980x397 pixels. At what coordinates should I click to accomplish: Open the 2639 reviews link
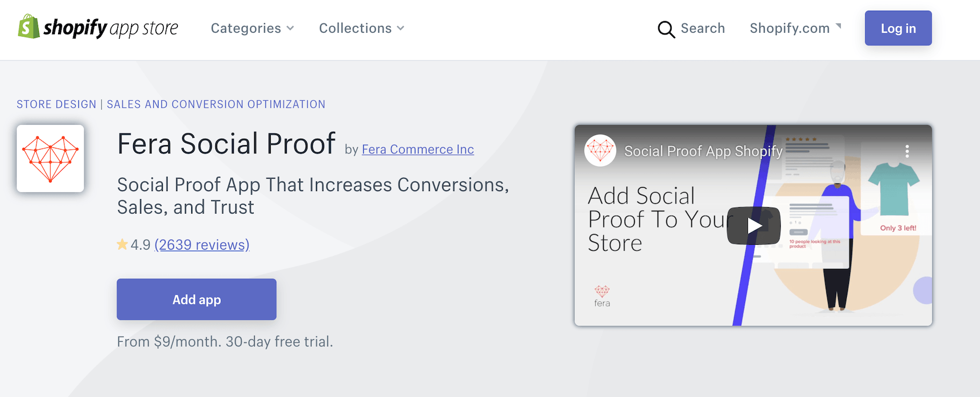tap(202, 245)
